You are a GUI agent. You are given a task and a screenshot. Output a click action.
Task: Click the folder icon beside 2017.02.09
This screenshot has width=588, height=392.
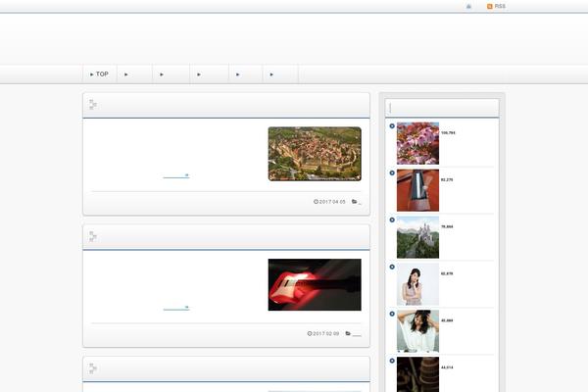tap(348, 333)
